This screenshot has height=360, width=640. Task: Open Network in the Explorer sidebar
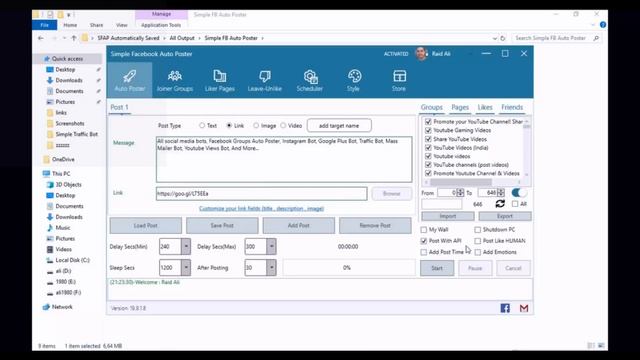58,307
